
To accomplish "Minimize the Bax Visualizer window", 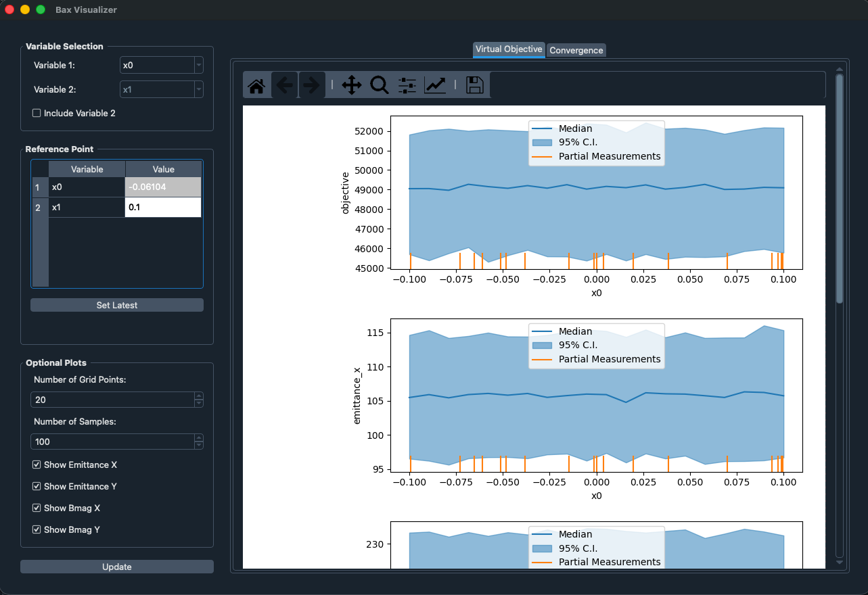I will click(25, 9).
